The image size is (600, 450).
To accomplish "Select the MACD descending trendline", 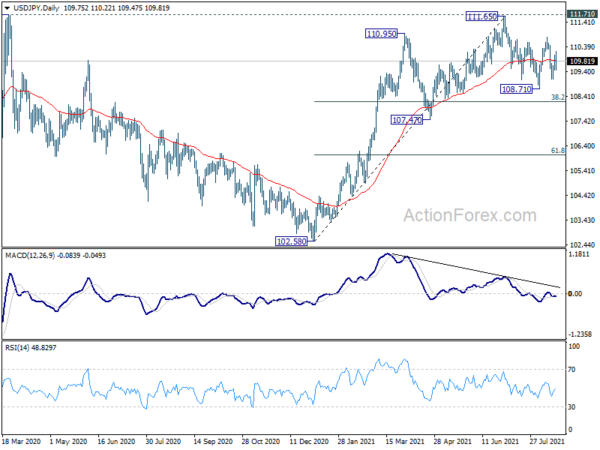I will 474,271.
